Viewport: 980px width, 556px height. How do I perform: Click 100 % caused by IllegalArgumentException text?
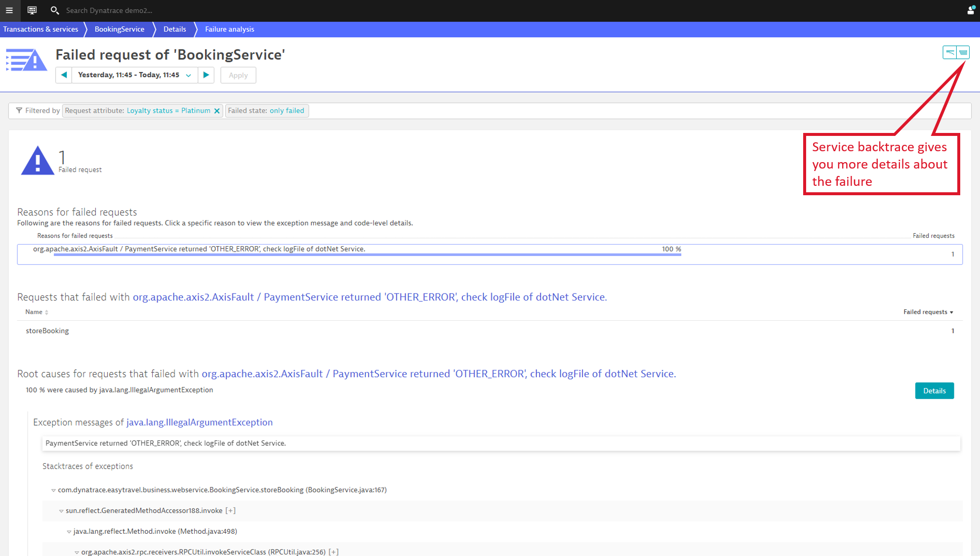[120, 390]
